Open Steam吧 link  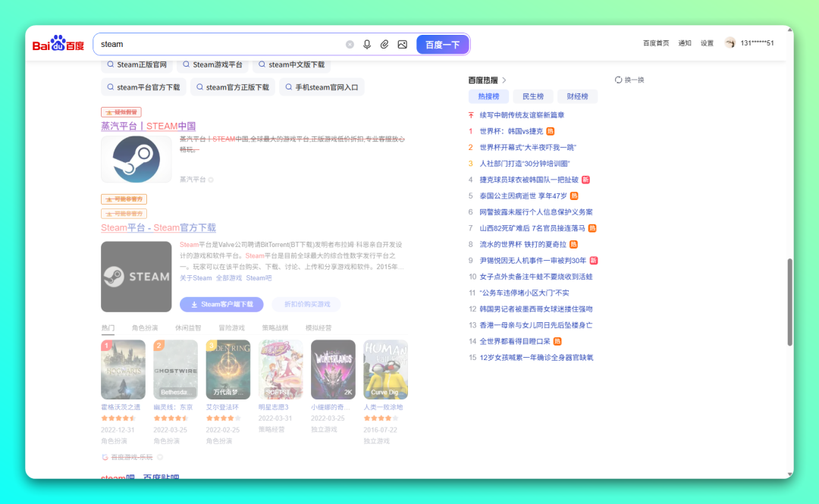259,278
